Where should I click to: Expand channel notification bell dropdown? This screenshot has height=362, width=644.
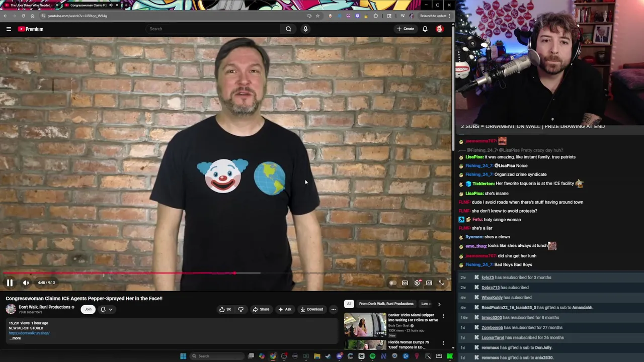(106, 309)
